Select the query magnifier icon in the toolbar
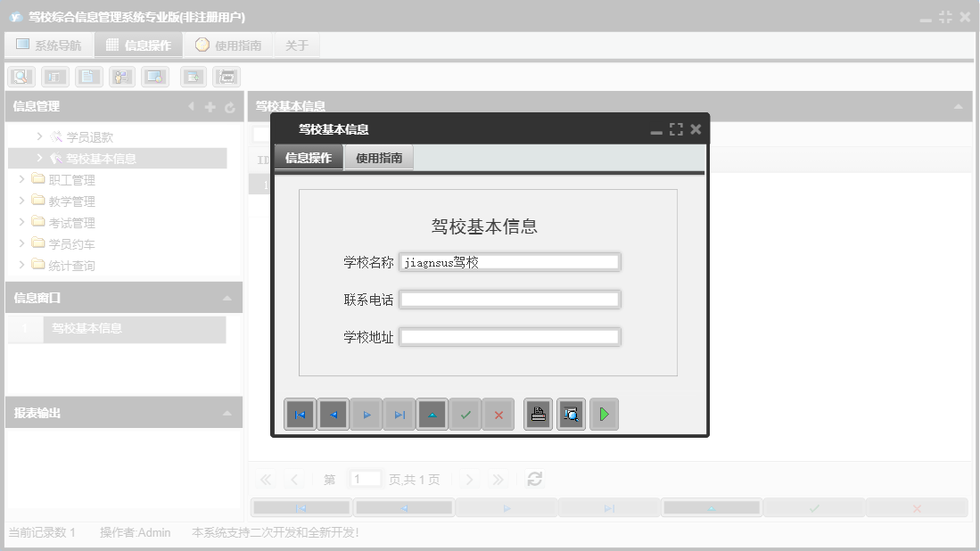 coord(21,76)
